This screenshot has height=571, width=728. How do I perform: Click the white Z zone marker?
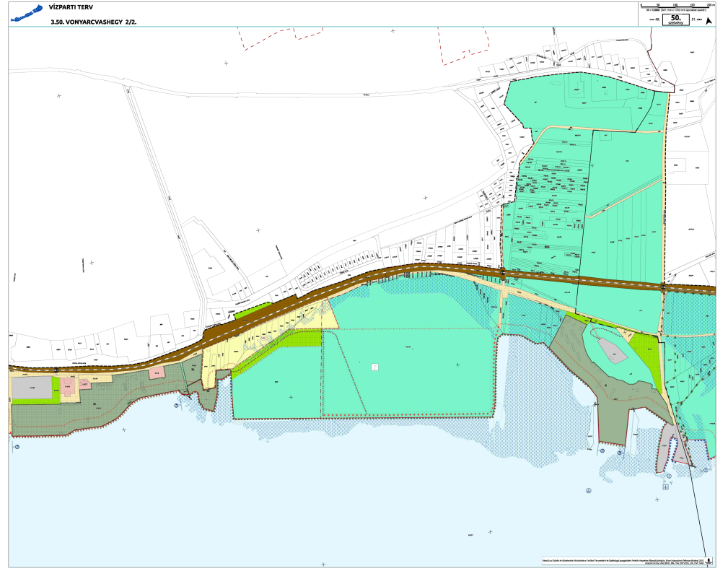tap(374, 367)
